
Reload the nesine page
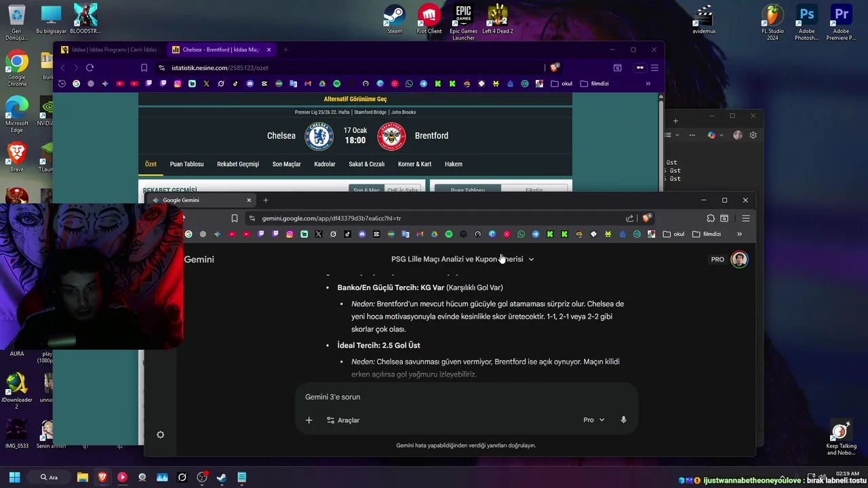click(x=90, y=68)
